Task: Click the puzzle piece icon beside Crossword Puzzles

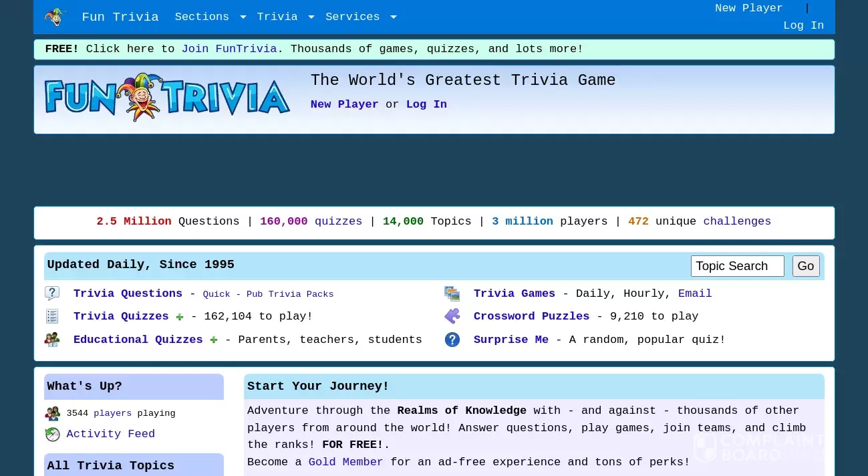Action: point(452,316)
